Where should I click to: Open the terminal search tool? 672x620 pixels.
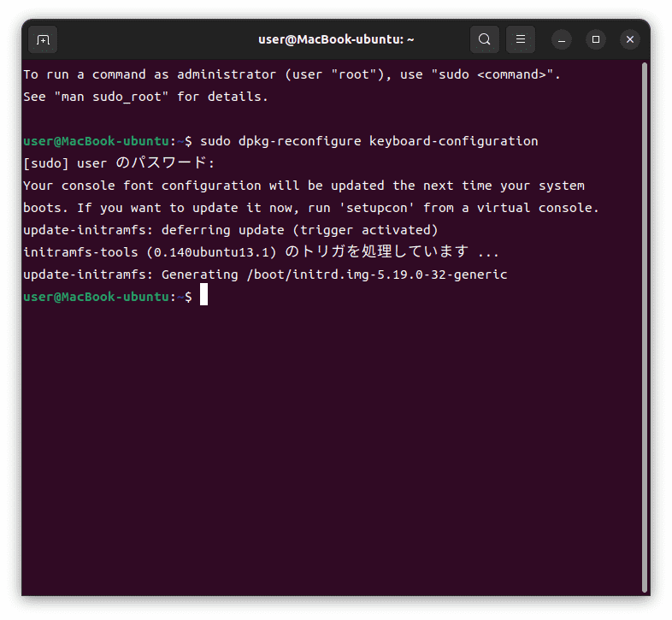pyautogui.click(x=484, y=39)
